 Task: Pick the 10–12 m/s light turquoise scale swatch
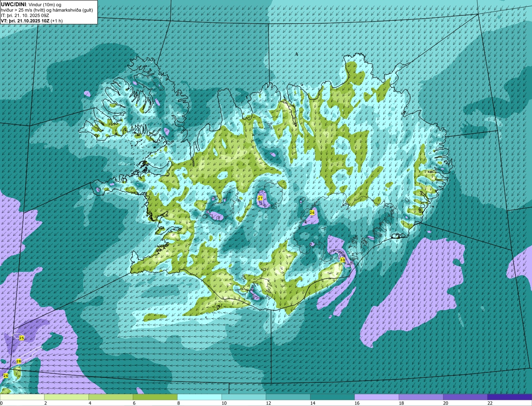[244, 397]
